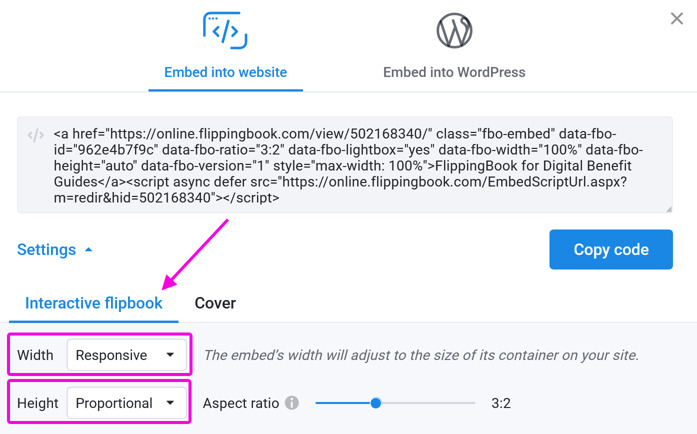Click the embed code brackets icon above Embed into website
Viewport: 697px width, 434px height.
point(225,30)
